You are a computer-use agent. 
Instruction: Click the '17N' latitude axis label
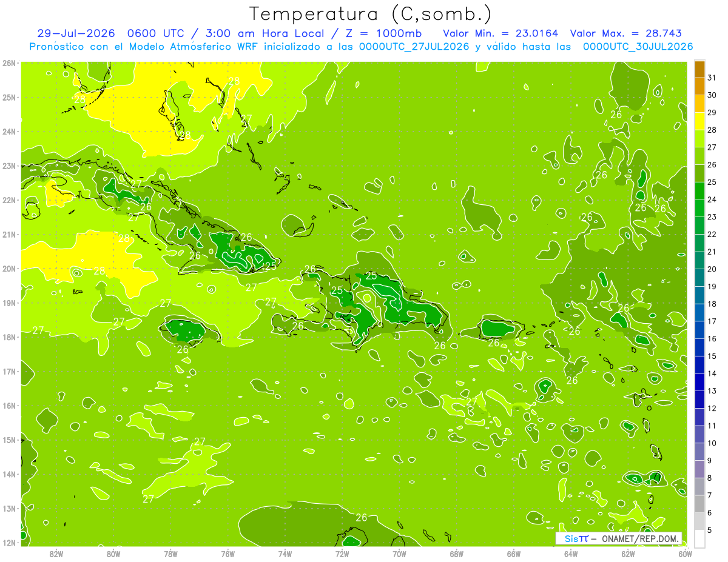click(8, 372)
